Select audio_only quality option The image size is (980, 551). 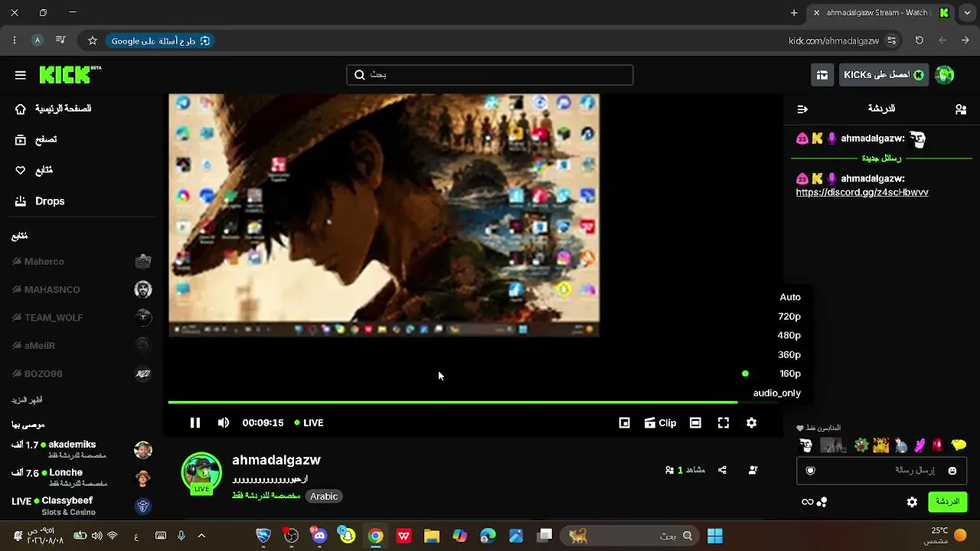[x=777, y=393]
